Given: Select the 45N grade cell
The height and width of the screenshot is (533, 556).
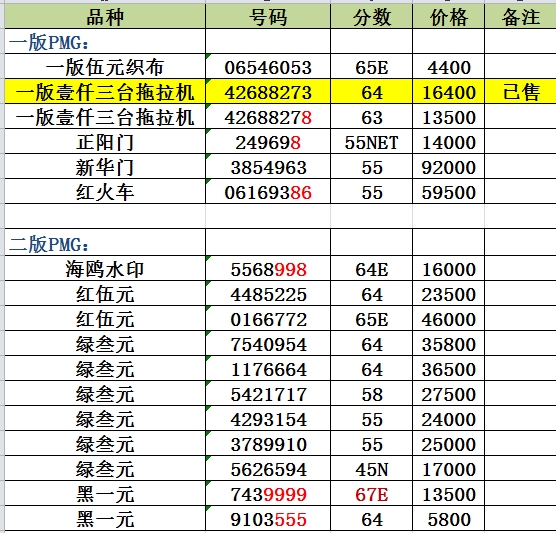Looking at the screenshot, I should (371, 468).
